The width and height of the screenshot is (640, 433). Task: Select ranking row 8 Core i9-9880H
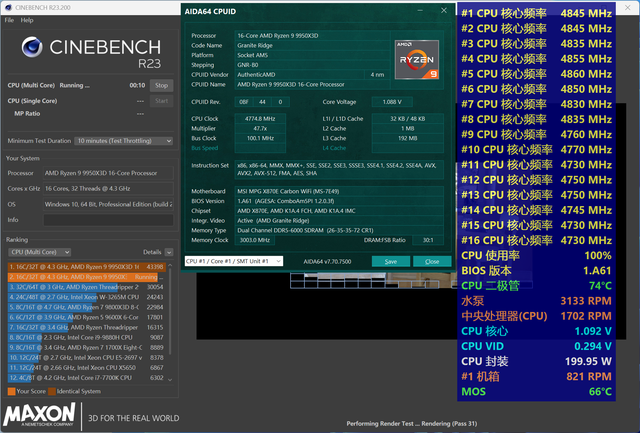[x=86, y=338]
